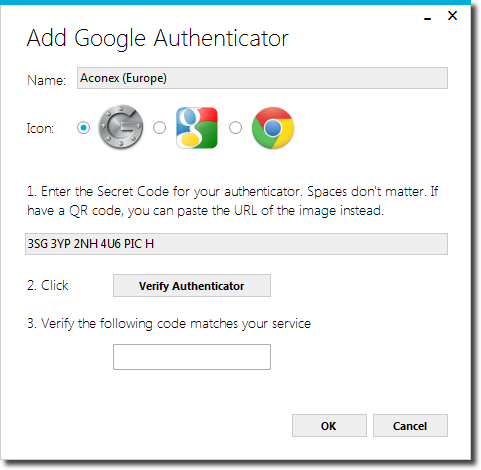Select the radio button for the Google icon
The height and width of the screenshot is (470, 481).
coord(159,128)
